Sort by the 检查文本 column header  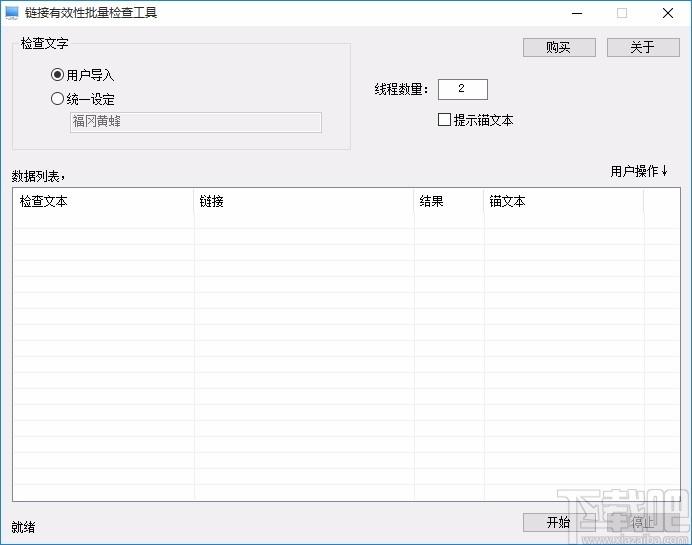pyautogui.click(x=104, y=202)
